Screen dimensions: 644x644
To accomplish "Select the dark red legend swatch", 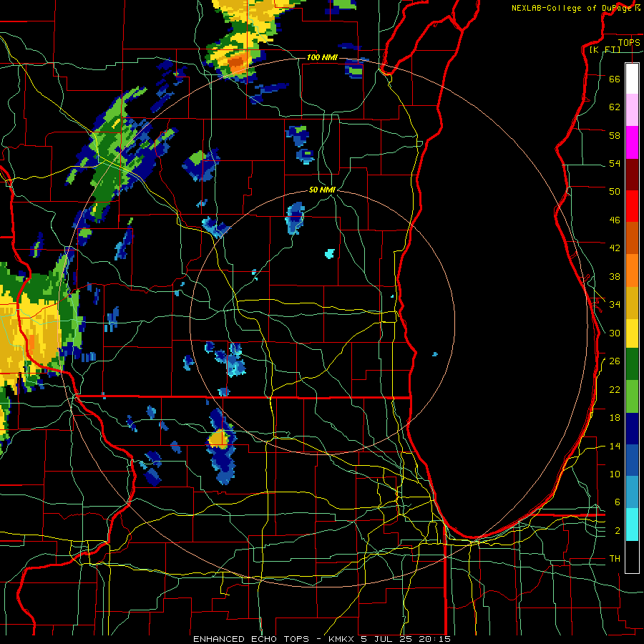I will click(x=632, y=174).
